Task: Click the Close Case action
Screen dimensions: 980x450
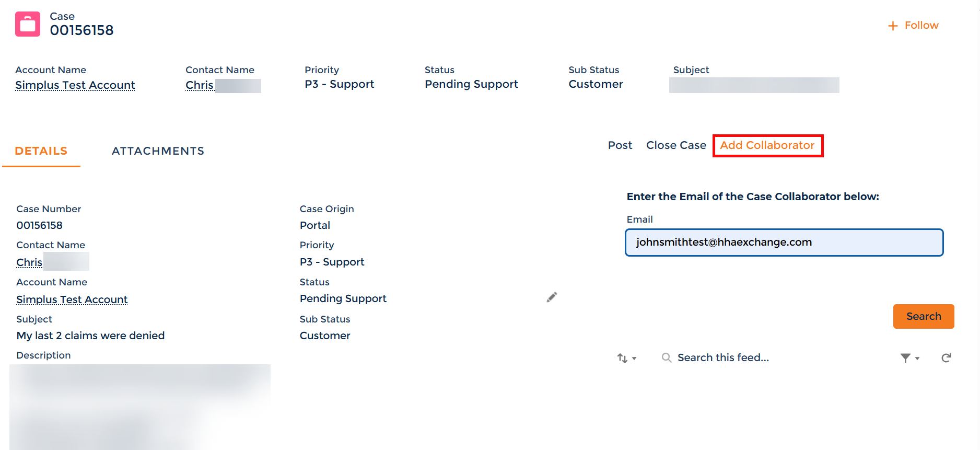Action: click(676, 145)
